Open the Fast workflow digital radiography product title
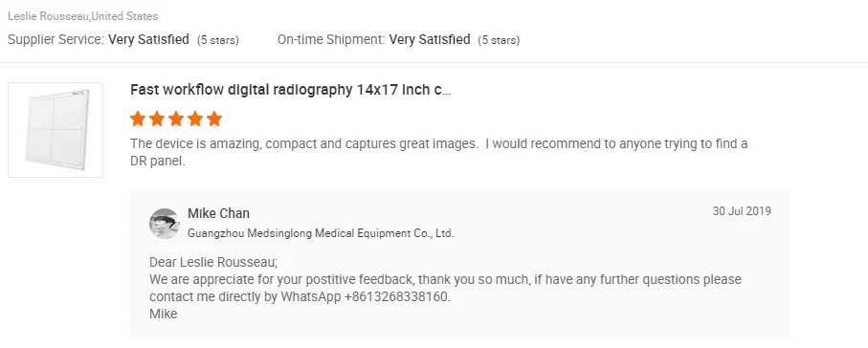This screenshot has width=868, height=348. click(x=291, y=90)
